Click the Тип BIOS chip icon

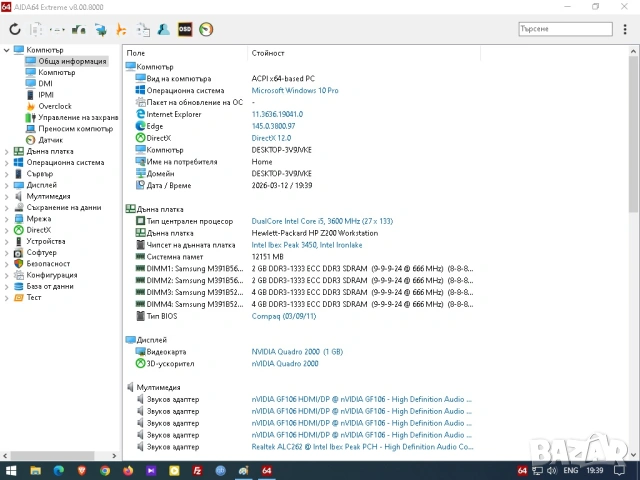140,316
